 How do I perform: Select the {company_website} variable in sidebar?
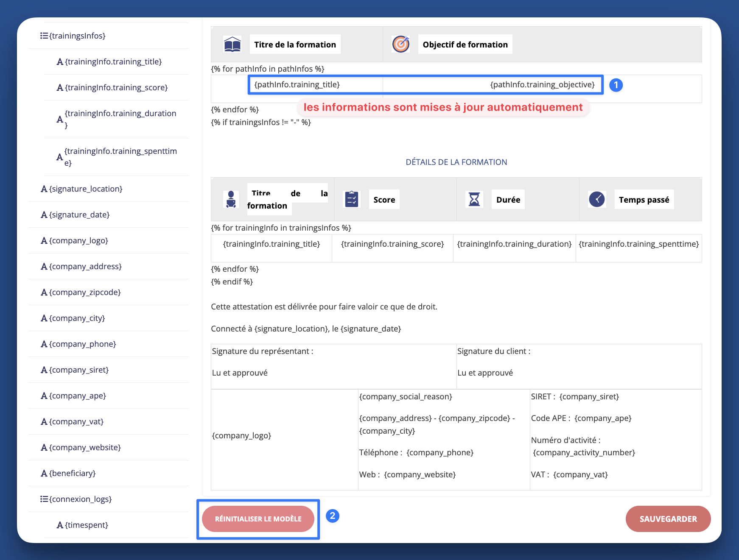tap(84, 447)
